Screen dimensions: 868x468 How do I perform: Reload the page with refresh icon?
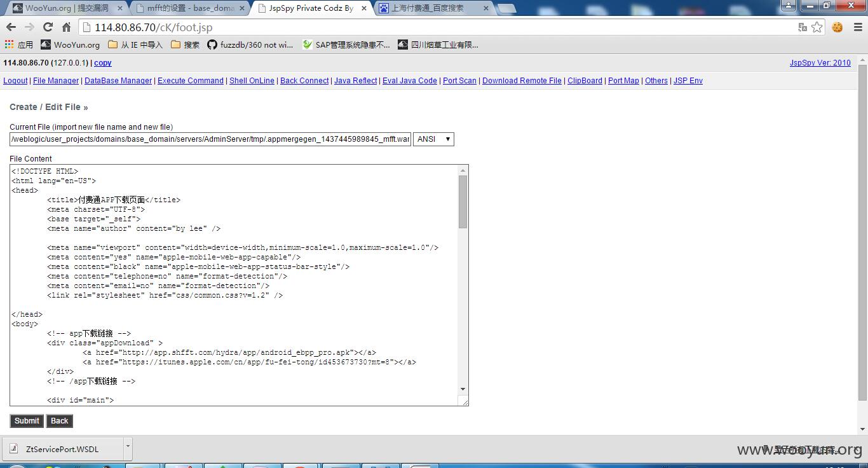(x=48, y=27)
